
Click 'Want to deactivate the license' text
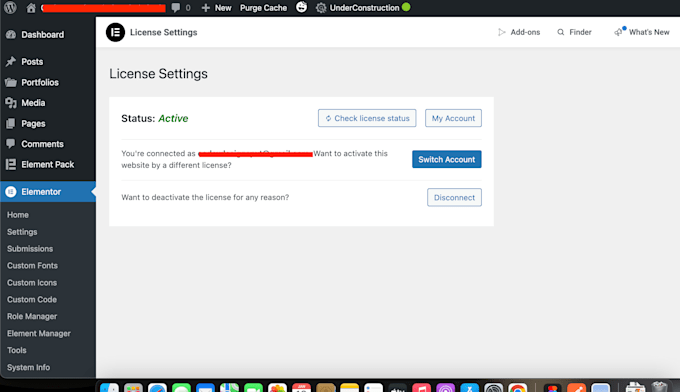click(x=205, y=197)
